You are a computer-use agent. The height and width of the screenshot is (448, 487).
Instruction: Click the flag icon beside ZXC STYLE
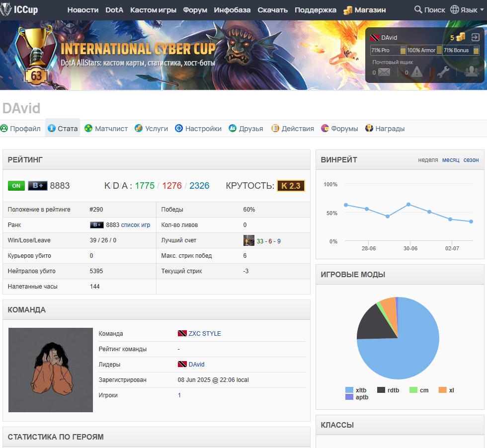pos(182,333)
